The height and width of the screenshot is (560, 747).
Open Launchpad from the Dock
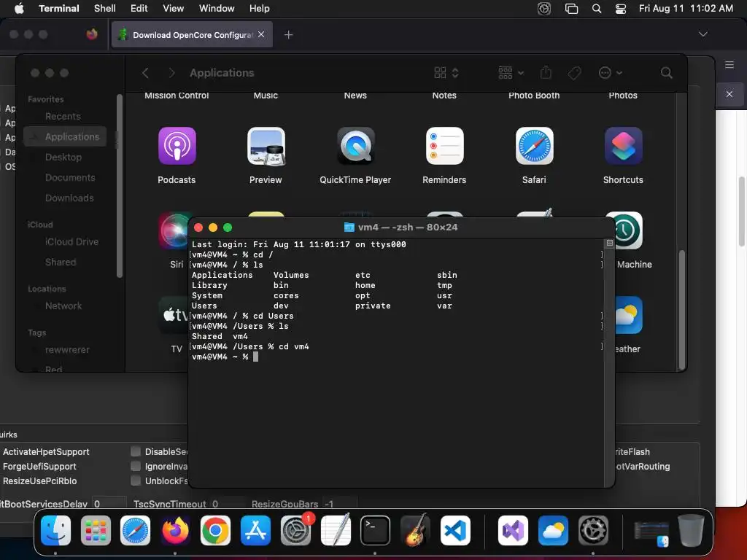point(96,530)
